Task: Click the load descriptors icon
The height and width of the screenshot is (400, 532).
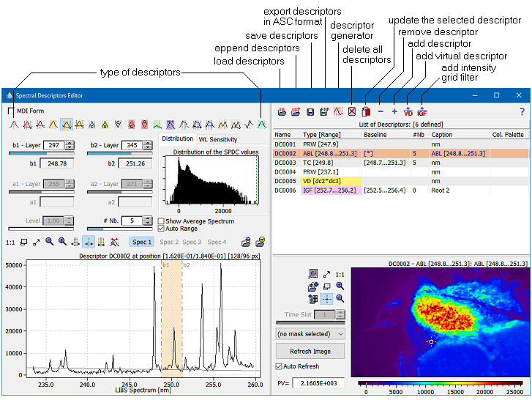Action: coord(281,112)
